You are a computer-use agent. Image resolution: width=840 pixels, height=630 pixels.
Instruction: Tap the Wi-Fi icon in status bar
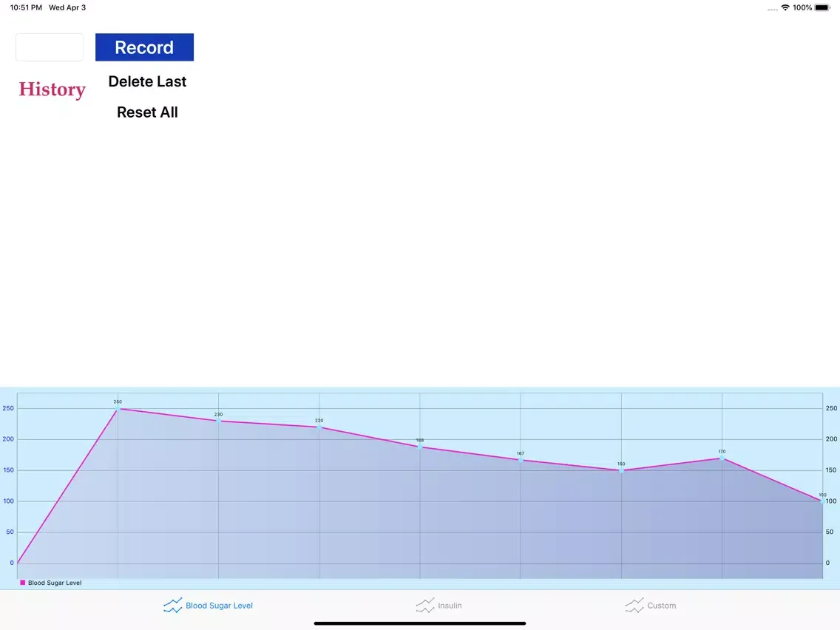(785, 7)
